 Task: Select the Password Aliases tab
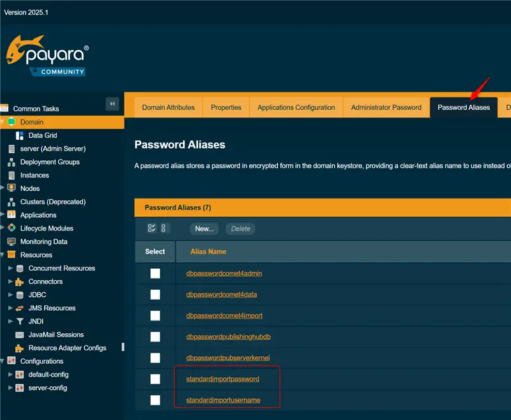click(x=464, y=107)
